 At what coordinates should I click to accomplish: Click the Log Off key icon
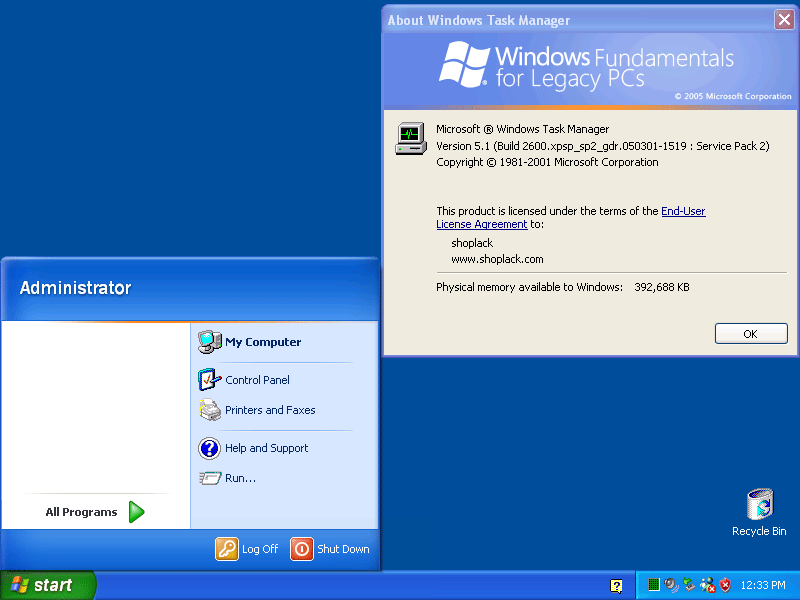click(x=227, y=549)
